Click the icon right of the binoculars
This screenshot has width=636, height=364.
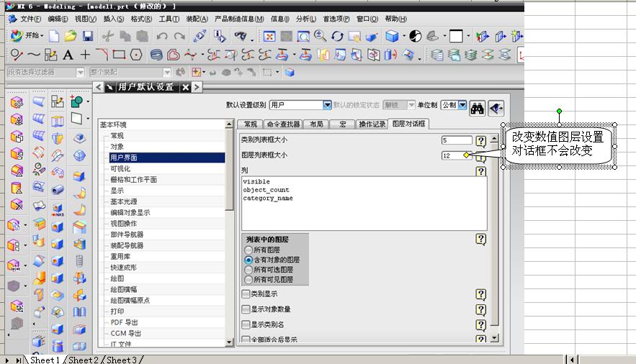[496, 108]
